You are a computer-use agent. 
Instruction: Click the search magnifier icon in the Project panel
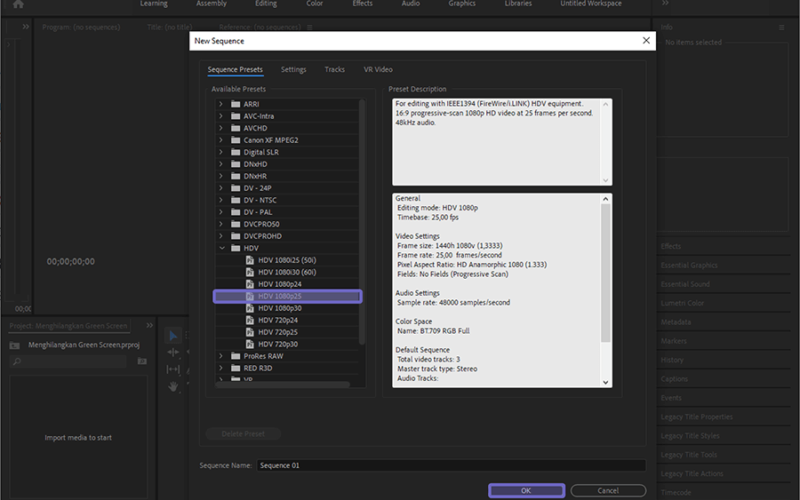[x=17, y=362]
